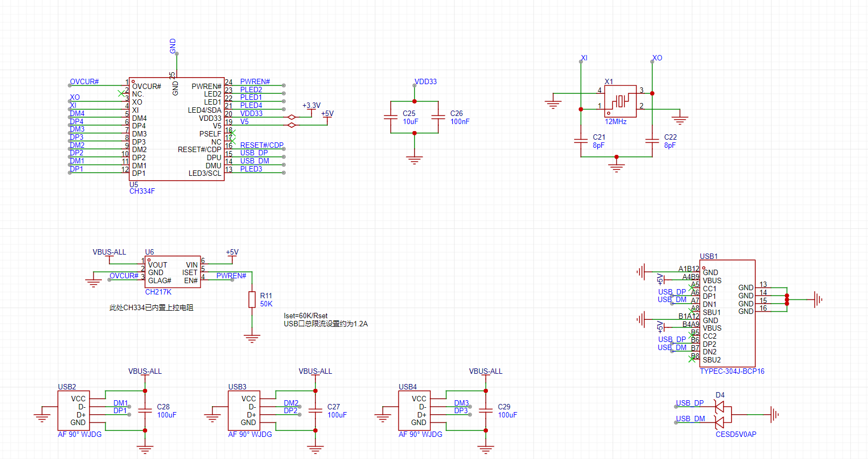Screen dimensions: 868x459
Task: Click ground symbol under resistor R11
Action: tap(252, 338)
